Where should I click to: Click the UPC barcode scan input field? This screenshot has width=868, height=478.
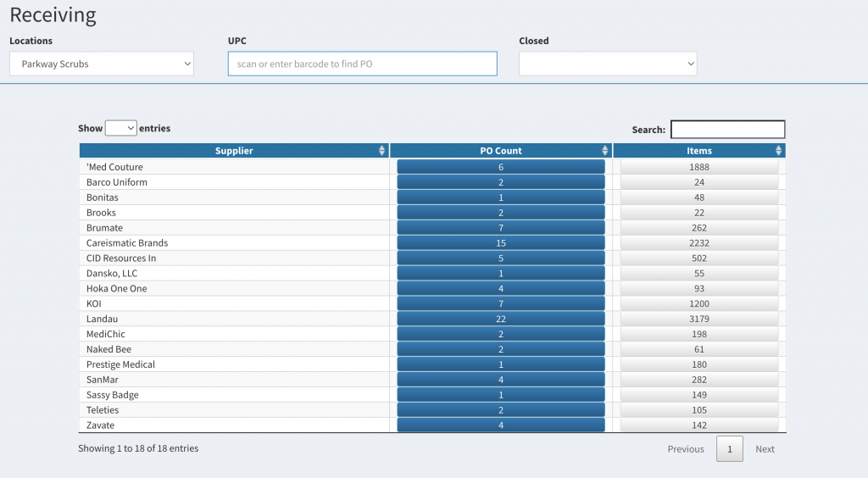[363, 64]
